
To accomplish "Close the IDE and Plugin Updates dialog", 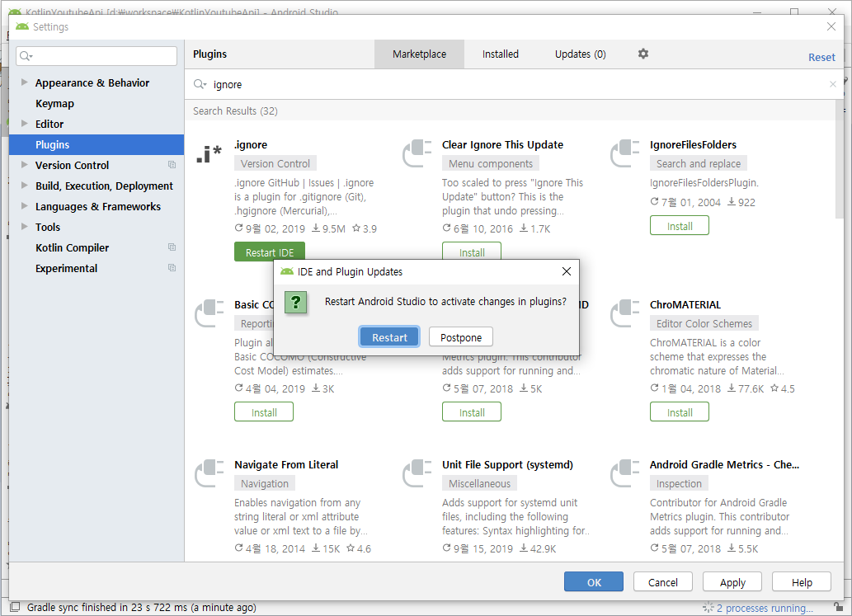I will 566,271.
